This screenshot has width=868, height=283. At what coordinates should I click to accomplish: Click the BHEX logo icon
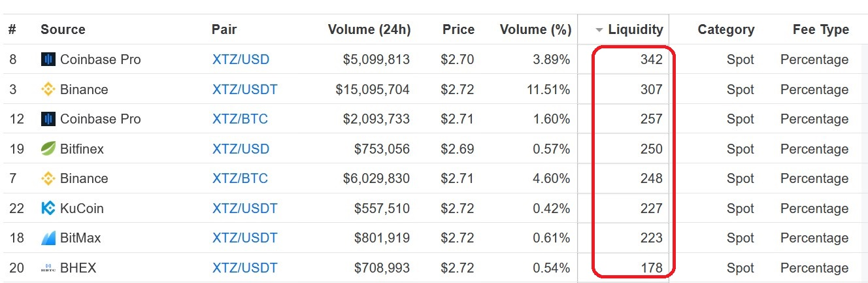pos(48,268)
